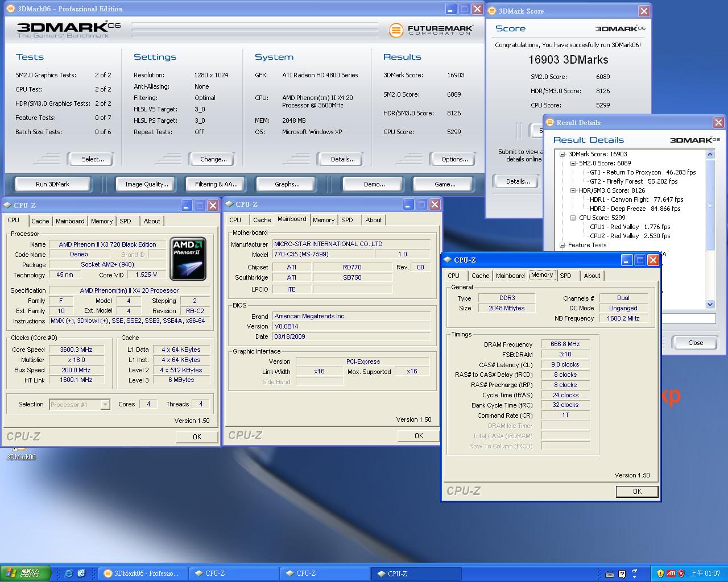
Task: Open About tab in Mainboard CPU-Z window
Action: 374,220
